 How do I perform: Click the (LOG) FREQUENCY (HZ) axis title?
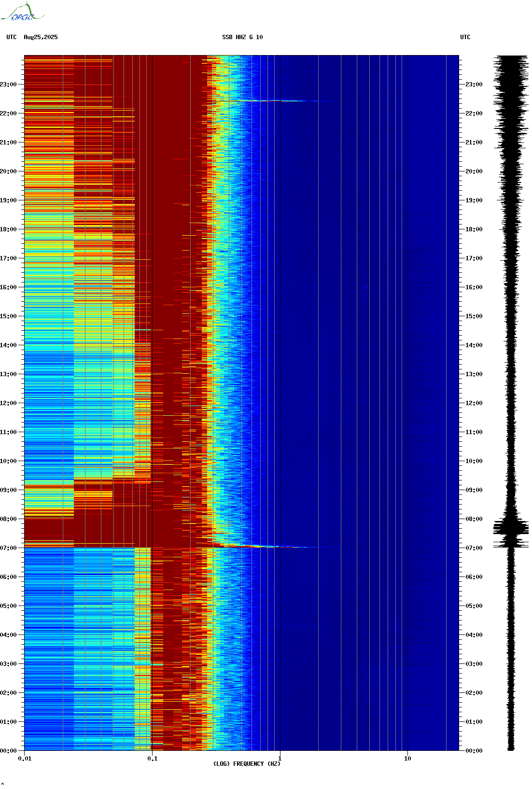pyautogui.click(x=247, y=764)
